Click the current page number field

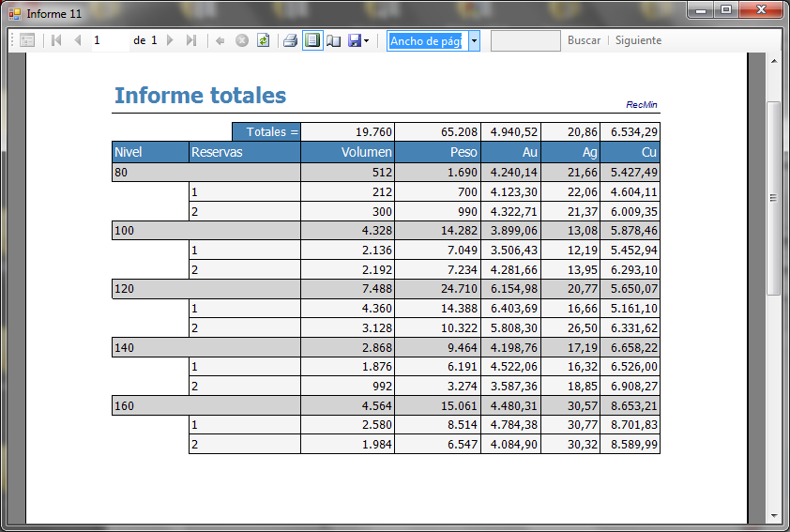108,40
